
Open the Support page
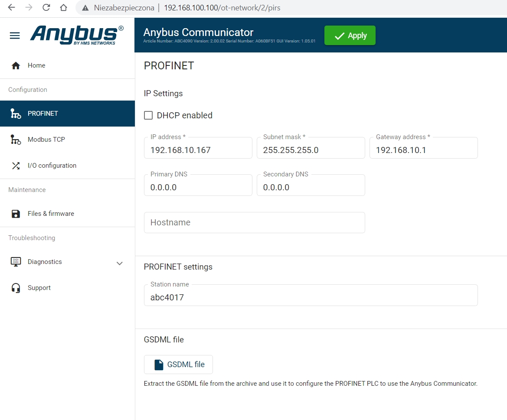click(x=67, y=288)
